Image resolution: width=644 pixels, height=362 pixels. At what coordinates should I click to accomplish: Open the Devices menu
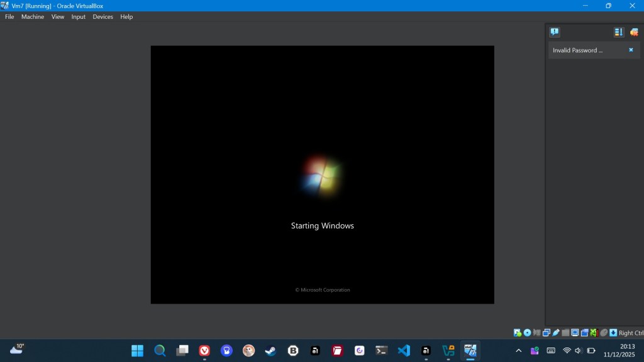tap(103, 17)
